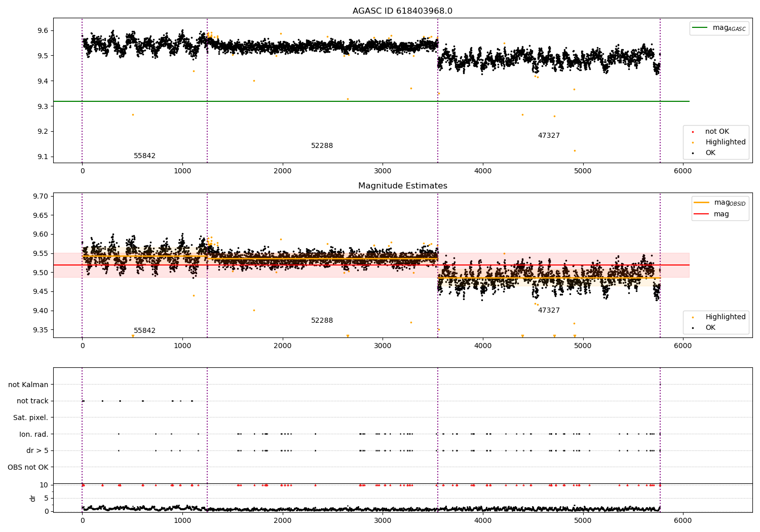
Task: Click the green horizontal mag AGASC line
Action: point(371,101)
